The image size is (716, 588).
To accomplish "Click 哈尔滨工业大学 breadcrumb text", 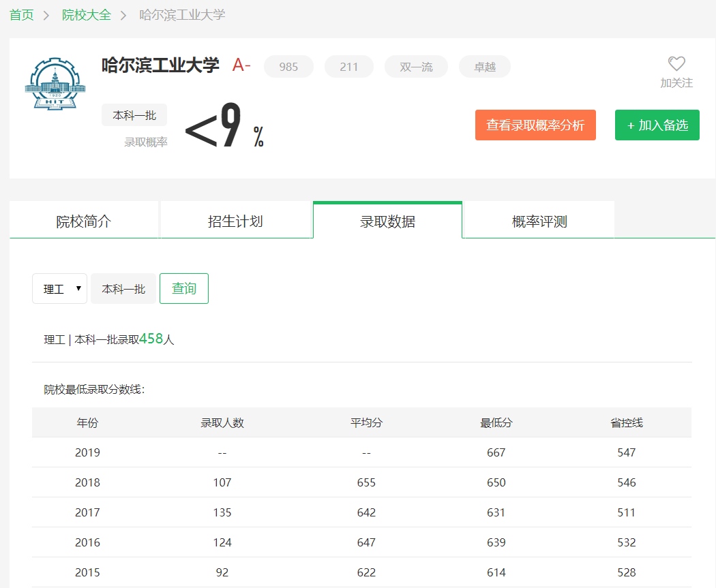I will [x=182, y=15].
